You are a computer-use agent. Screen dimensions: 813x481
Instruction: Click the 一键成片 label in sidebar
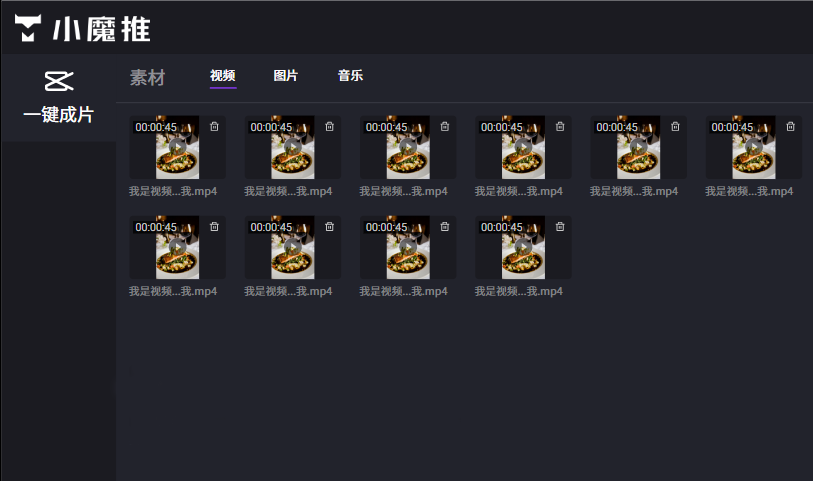click(58, 115)
